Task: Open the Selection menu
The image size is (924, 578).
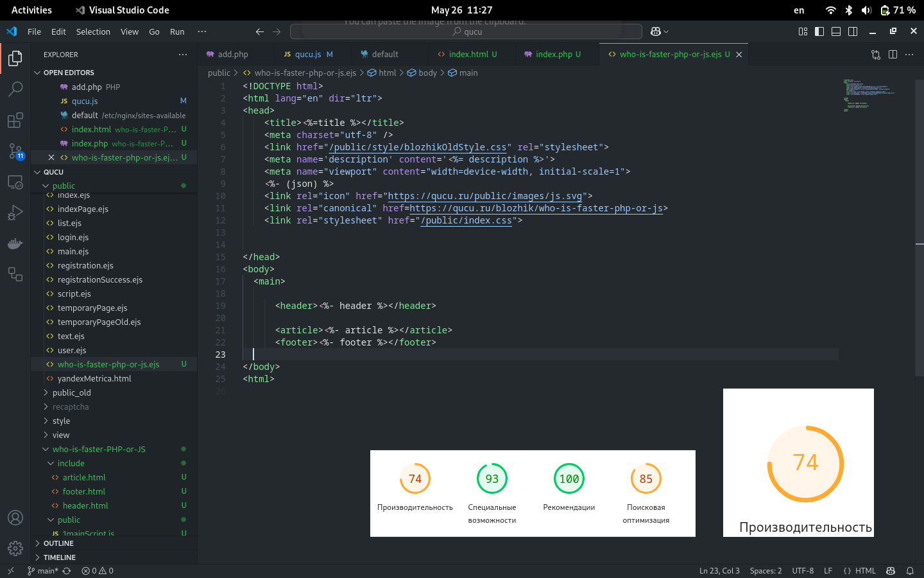Action: coord(93,31)
